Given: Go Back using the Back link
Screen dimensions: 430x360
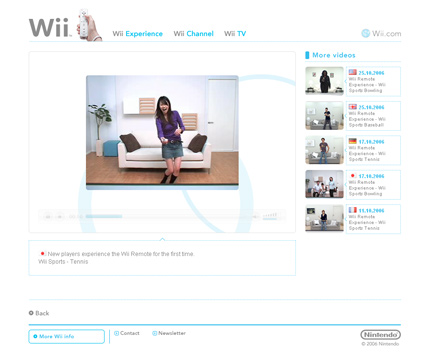Looking at the screenshot, I should pyautogui.click(x=39, y=313).
